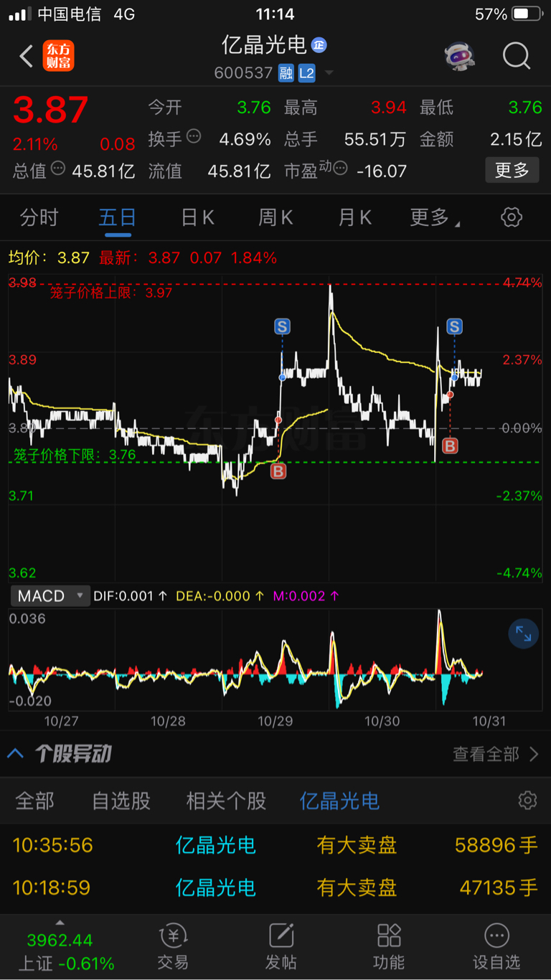Select the 相关个股 filter tab

[x=226, y=801]
